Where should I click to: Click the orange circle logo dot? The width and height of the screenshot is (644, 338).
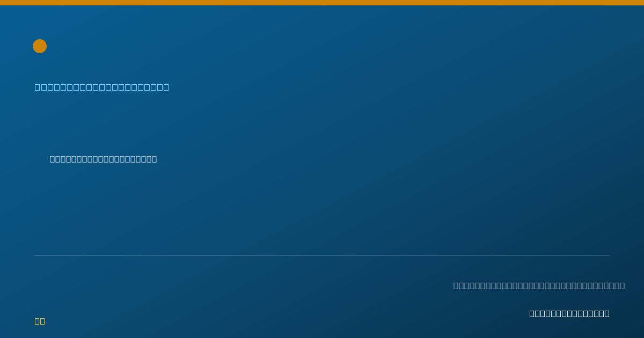coord(40,46)
